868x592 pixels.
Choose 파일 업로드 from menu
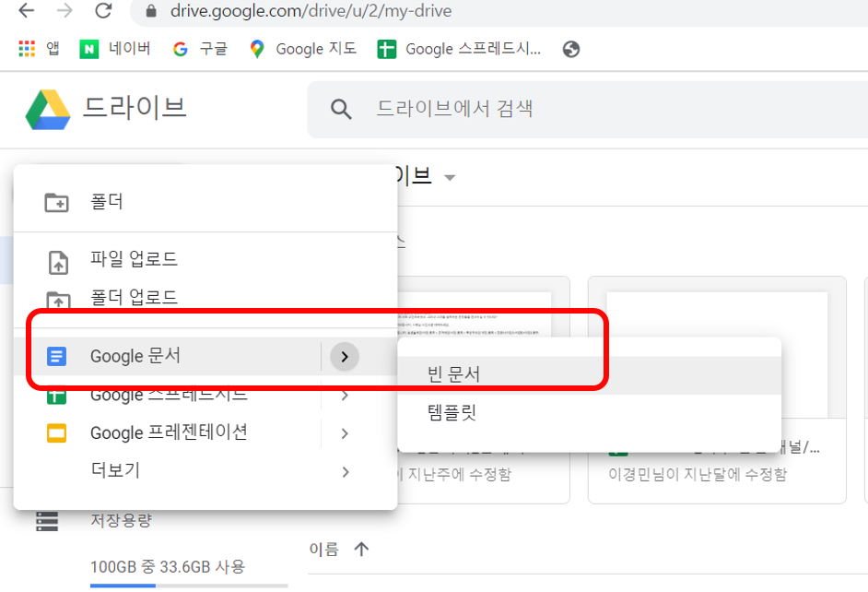coord(205,259)
